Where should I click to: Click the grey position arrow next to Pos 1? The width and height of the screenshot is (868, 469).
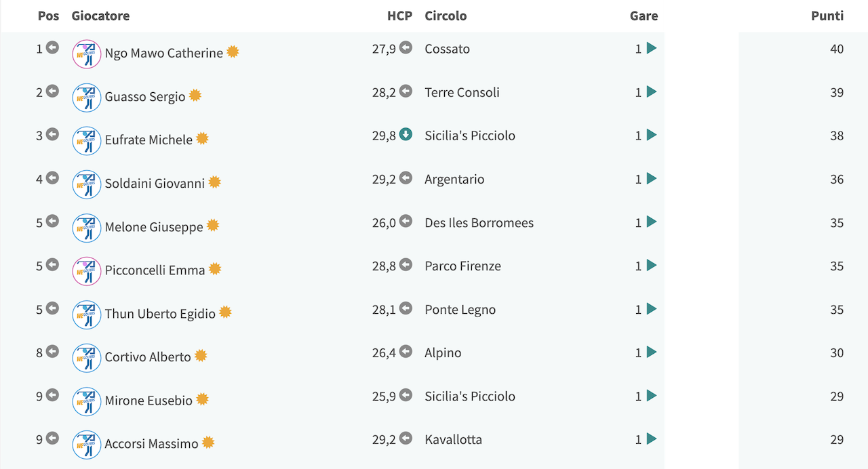coord(52,47)
